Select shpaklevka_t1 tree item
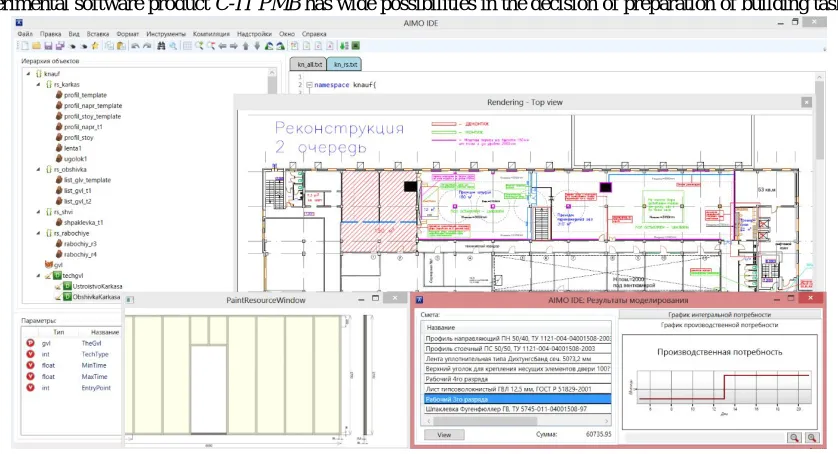This screenshot has width=838, height=454. [83, 222]
